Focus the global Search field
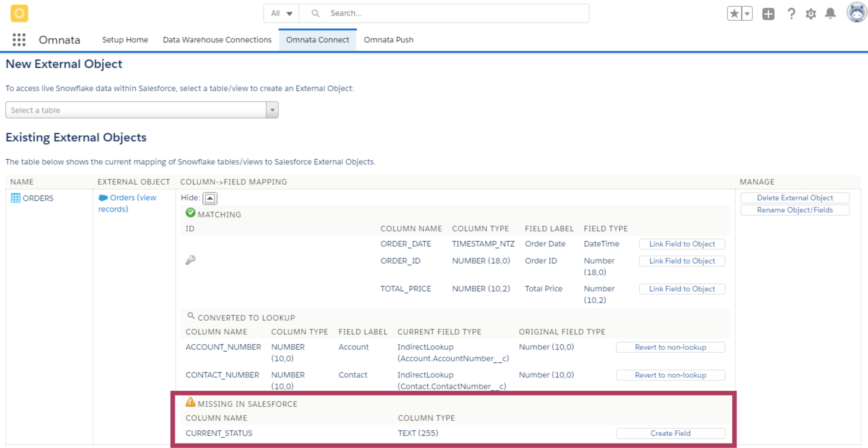868x448 pixels. pos(444,13)
